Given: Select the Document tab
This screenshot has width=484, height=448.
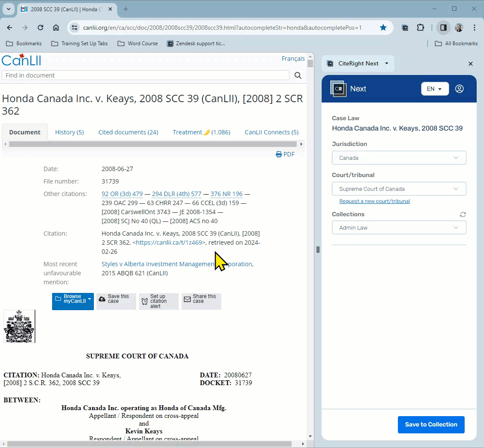Looking at the screenshot, I should click(25, 132).
